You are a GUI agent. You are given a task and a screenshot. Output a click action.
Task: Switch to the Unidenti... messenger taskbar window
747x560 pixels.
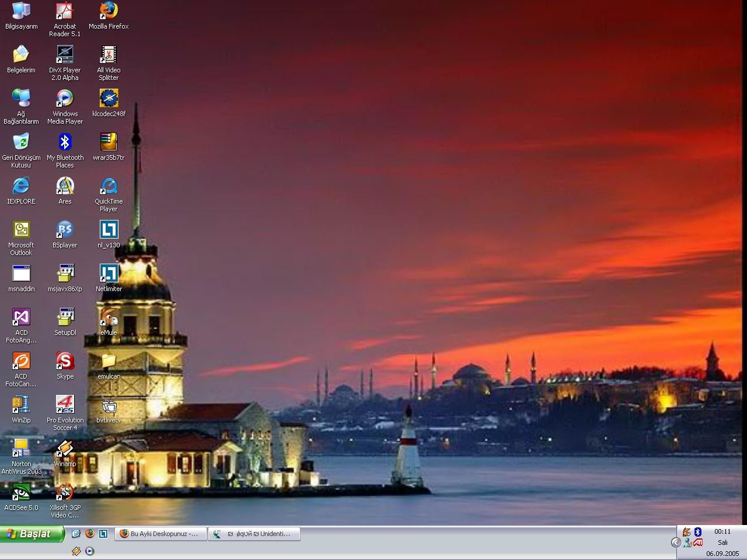(254, 534)
